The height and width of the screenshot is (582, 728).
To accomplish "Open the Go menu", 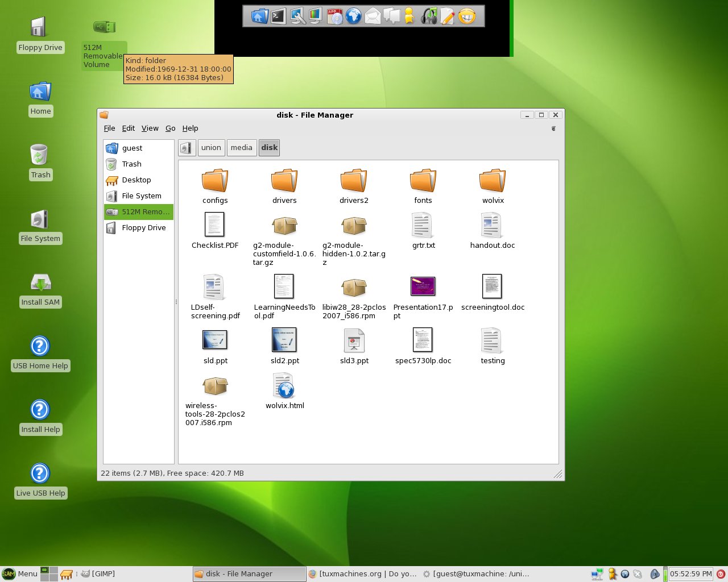I will point(170,128).
